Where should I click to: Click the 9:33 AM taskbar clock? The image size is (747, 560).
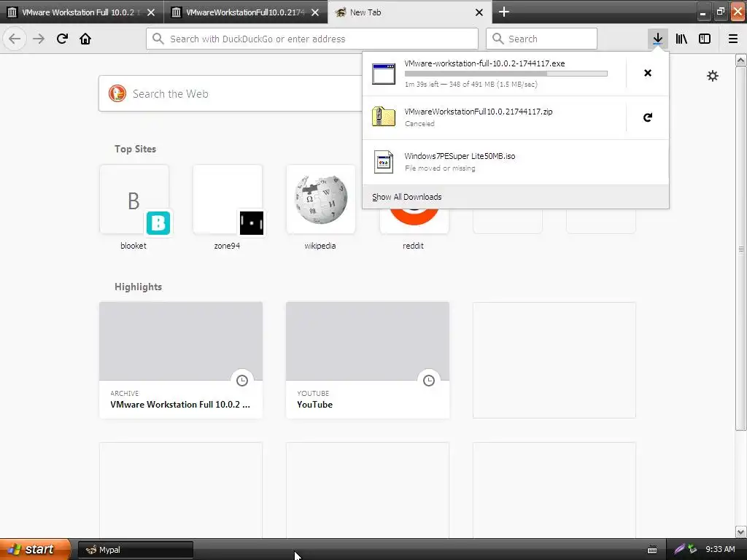[720, 549]
